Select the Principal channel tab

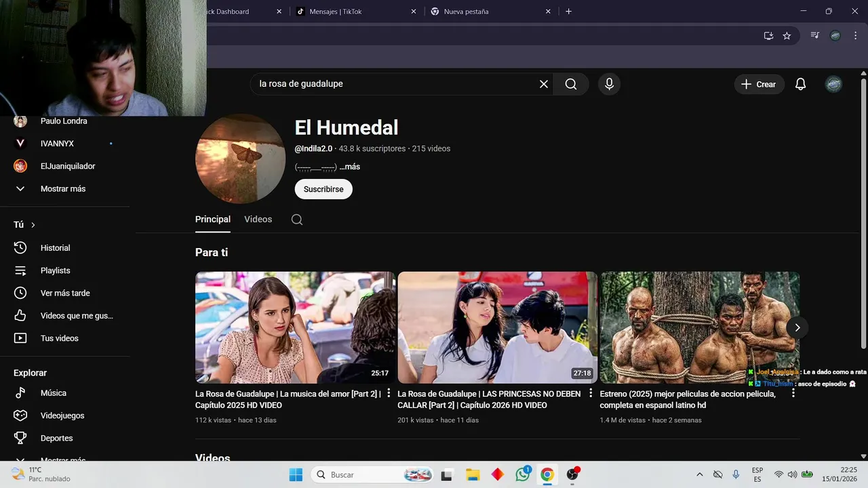coord(213,220)
